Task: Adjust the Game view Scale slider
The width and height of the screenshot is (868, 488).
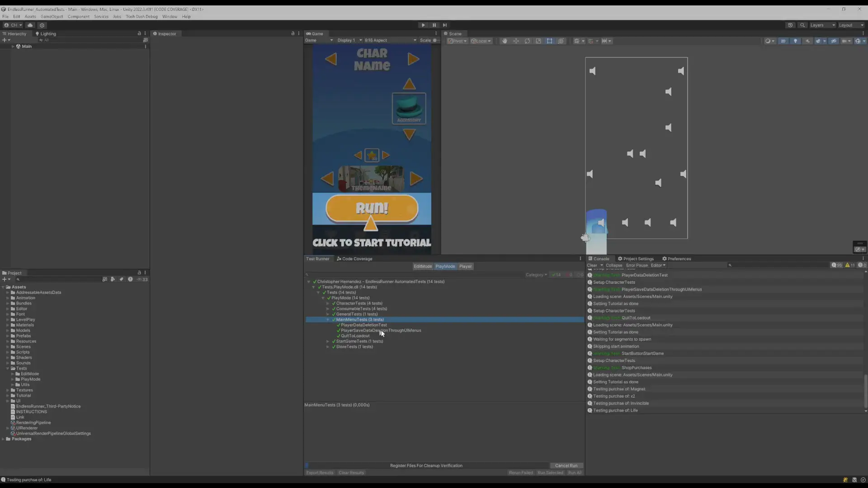Action: pos(434,41)
